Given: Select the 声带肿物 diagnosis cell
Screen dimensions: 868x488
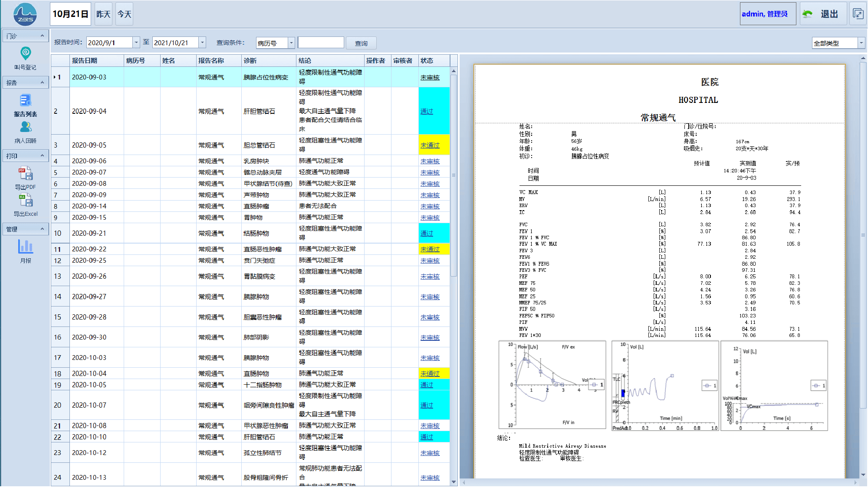Looking at the screenshot, I should click(x=269, y=195).
